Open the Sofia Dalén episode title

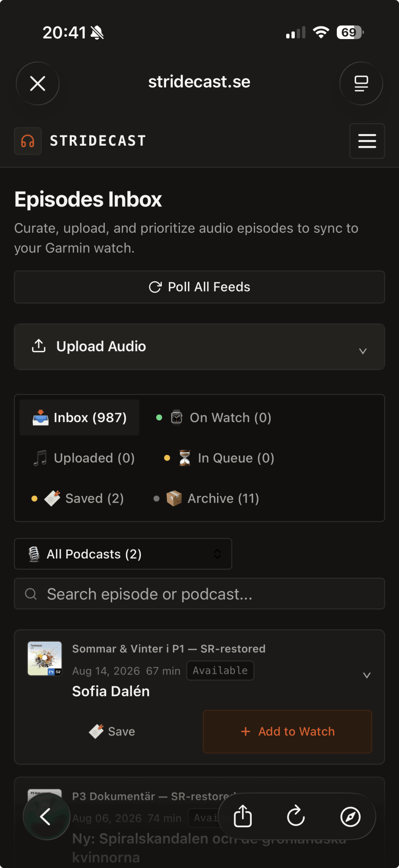[x=111, y=691]
